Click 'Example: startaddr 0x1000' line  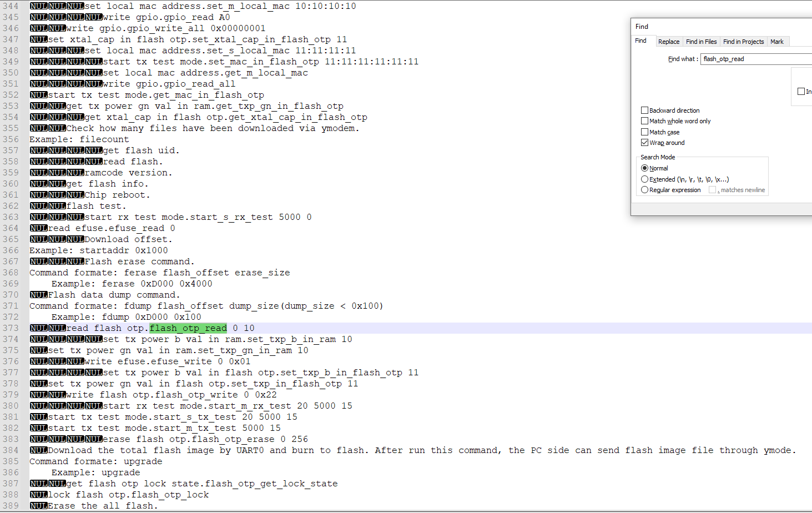point(99,250)
